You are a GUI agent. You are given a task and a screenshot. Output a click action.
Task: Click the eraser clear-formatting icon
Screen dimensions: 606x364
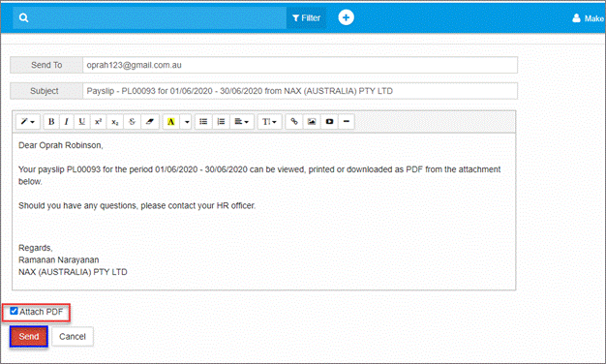pos(150,122)
